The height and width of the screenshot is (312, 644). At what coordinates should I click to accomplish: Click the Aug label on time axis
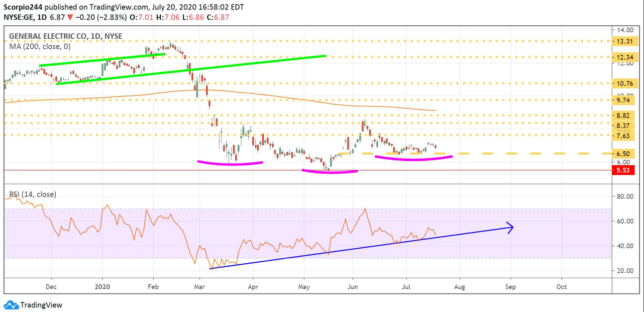pos(459,287)
